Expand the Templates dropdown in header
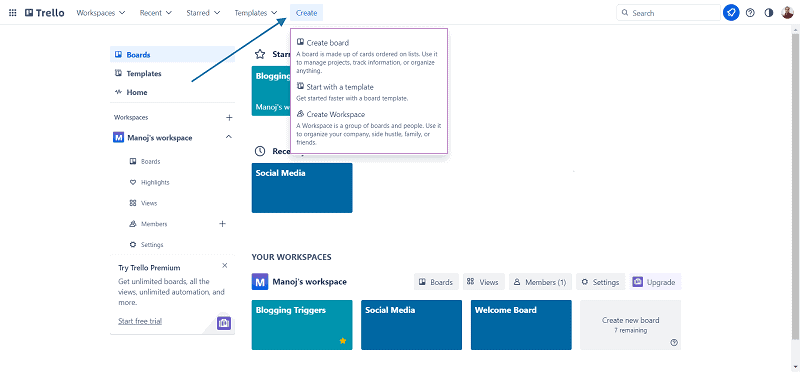Viewport: 800px width, 372px height. 256,13
